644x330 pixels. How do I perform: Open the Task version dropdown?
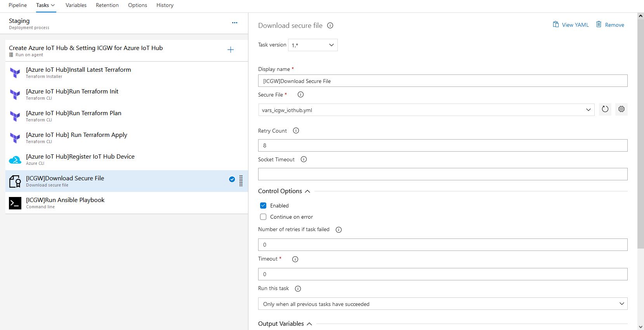point(312,45)
